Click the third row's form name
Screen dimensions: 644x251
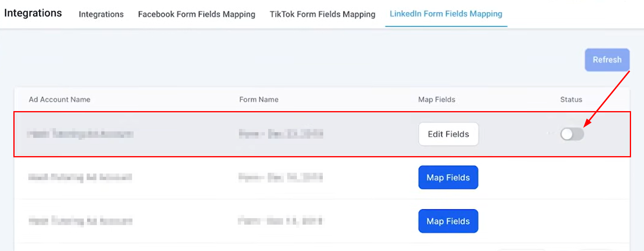click(x=281, y=221)
